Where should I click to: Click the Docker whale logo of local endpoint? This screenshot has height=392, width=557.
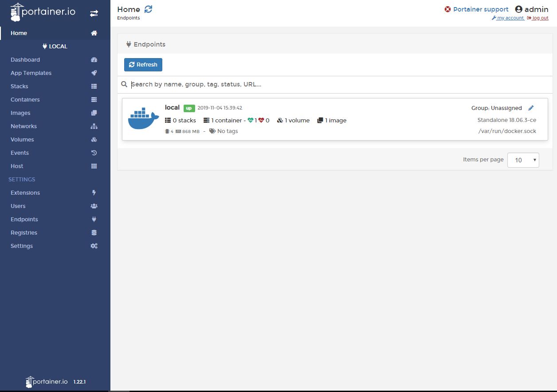tap(143, 119)
